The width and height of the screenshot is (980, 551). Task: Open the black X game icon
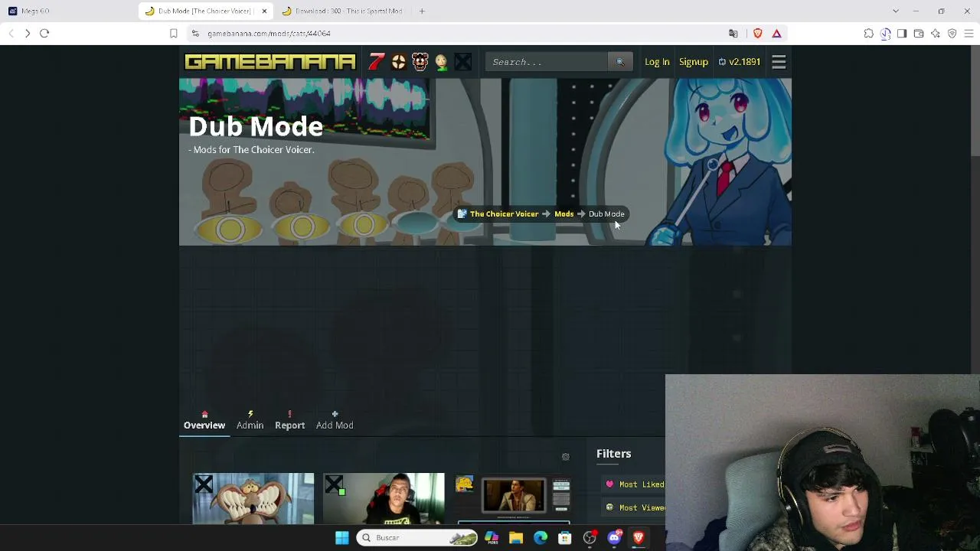[462, 62]
